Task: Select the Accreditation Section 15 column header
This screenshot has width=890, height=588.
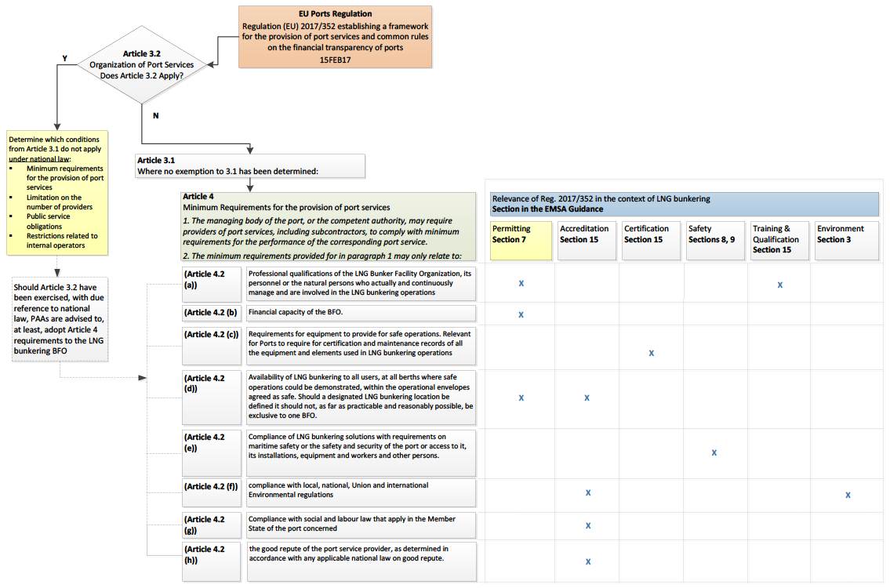Action: (587, 240)
